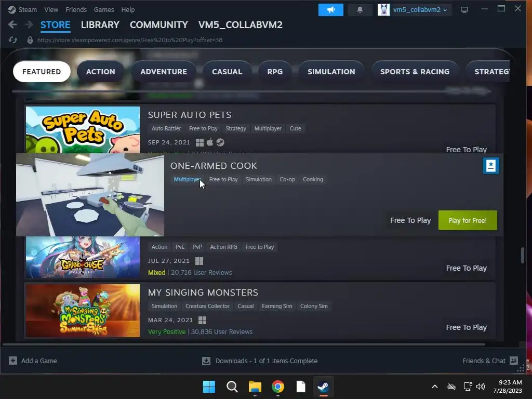Select the ACTION category pill
This screenshot has height=399, width=532.
100,72
